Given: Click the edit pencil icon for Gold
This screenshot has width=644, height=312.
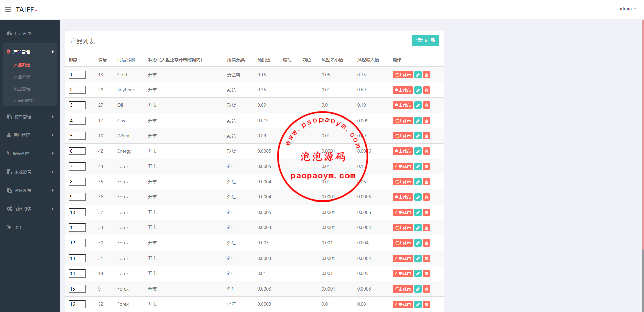Looking at the screenshot, I should 418,75.
